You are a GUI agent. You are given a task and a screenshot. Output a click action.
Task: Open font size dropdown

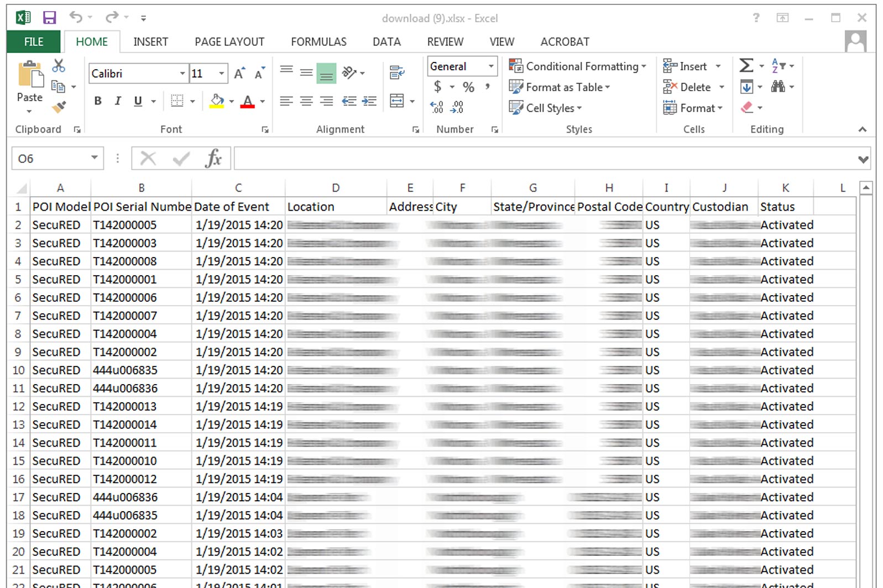222,73
